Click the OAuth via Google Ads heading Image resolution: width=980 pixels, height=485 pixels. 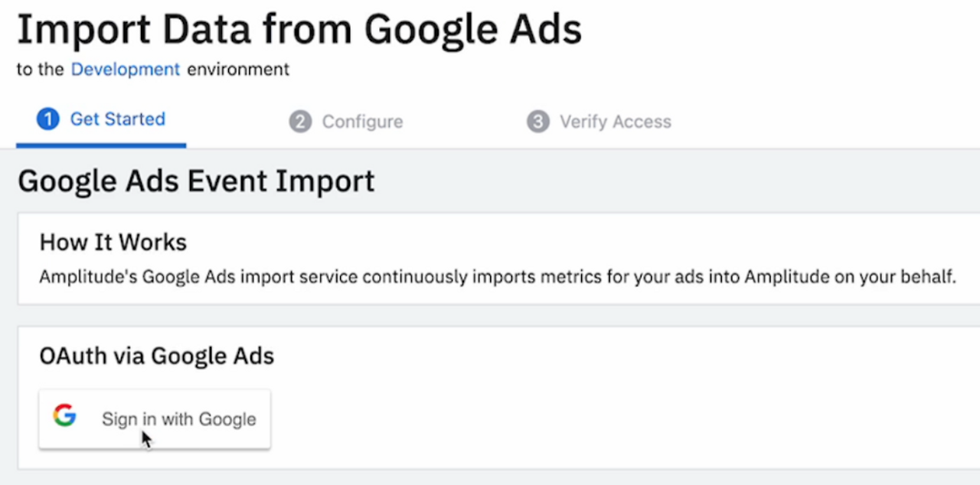pos(156,356)
